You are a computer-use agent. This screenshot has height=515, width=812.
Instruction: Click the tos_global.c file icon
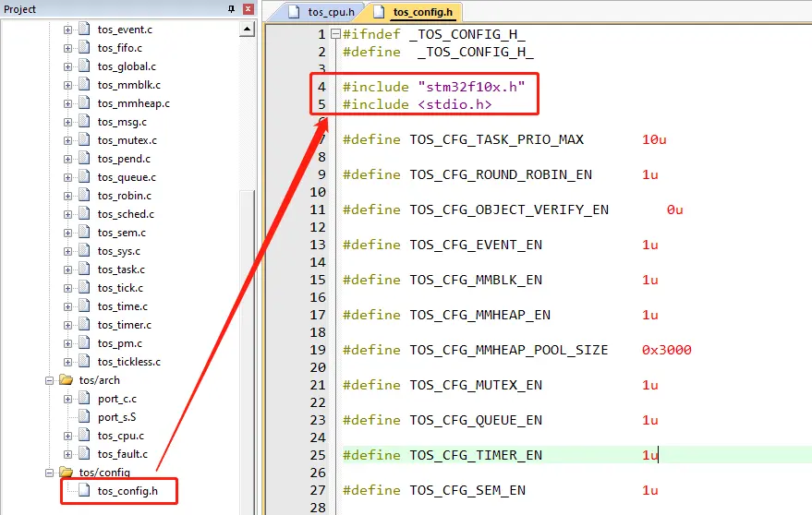(84, 66)
